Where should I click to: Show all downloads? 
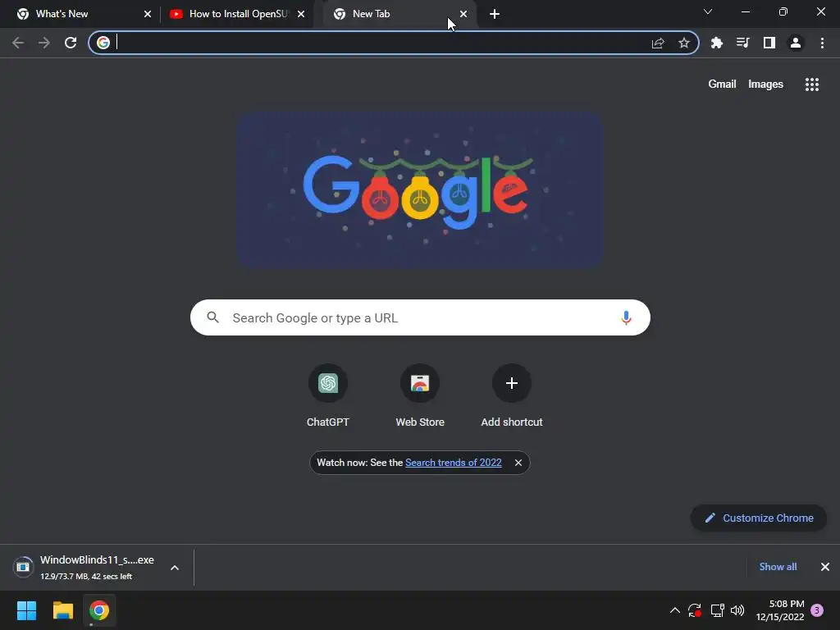(x=778, y=567)
